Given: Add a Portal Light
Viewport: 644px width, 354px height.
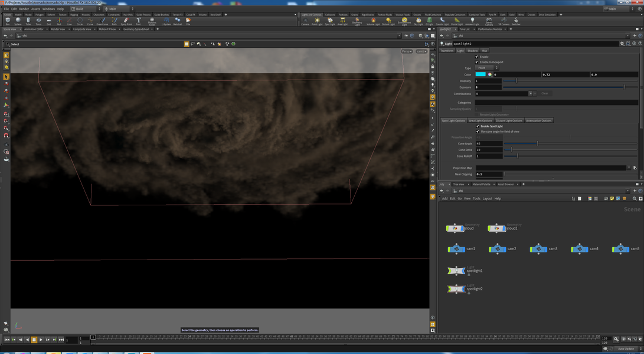Looking at the screenshot, I should point(457,21).
